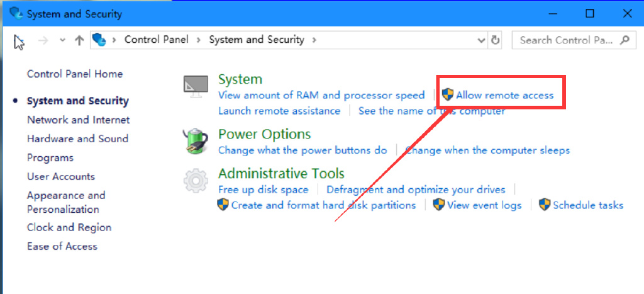Click the System monitor icon
The width and height of the screenshot is (644, 294).
pos(196,86)
